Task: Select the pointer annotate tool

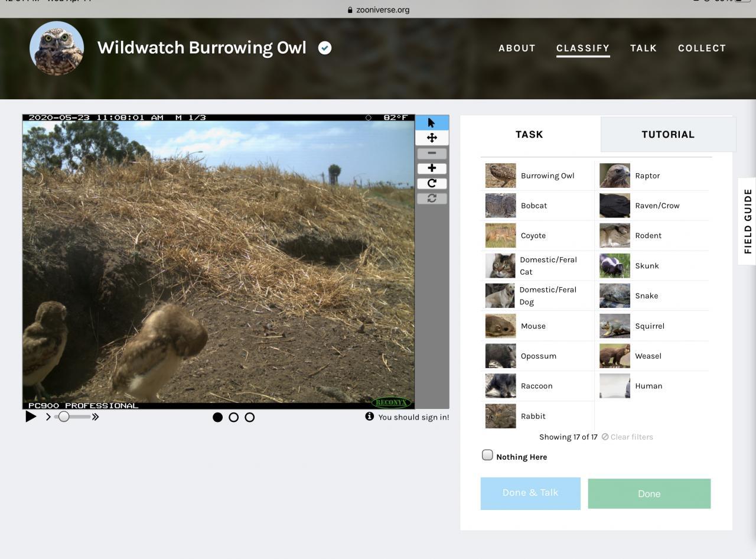Action: (x=432, y=122)
